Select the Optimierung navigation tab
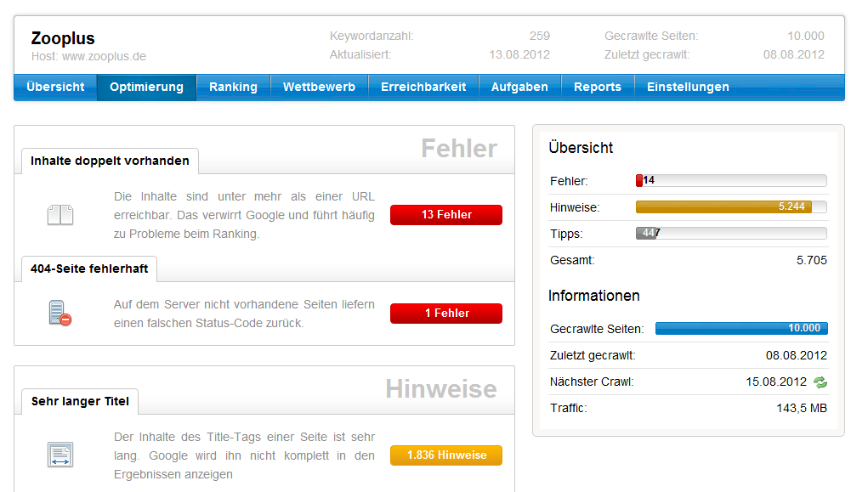Image resolution: width=868 pixels, height=492 pixels. point(146,87)
